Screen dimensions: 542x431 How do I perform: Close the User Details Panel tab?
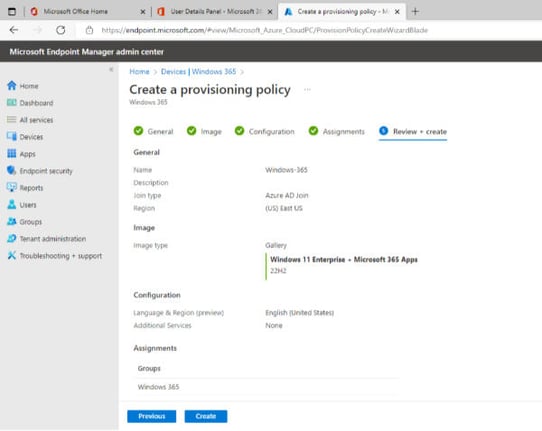pos(270,12)
